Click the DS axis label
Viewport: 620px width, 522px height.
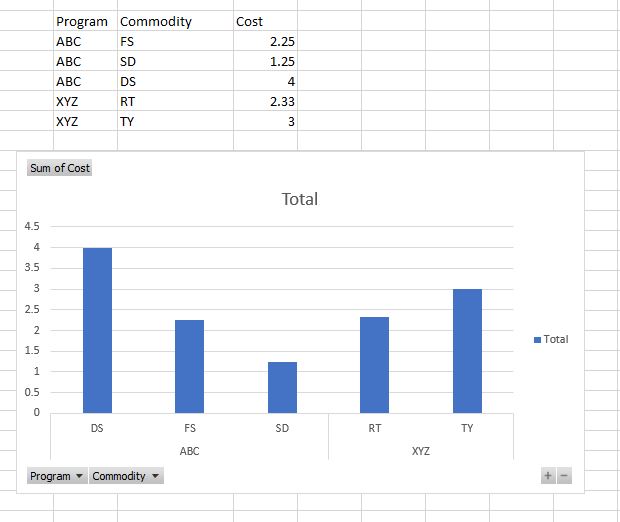tap(97, 428)
